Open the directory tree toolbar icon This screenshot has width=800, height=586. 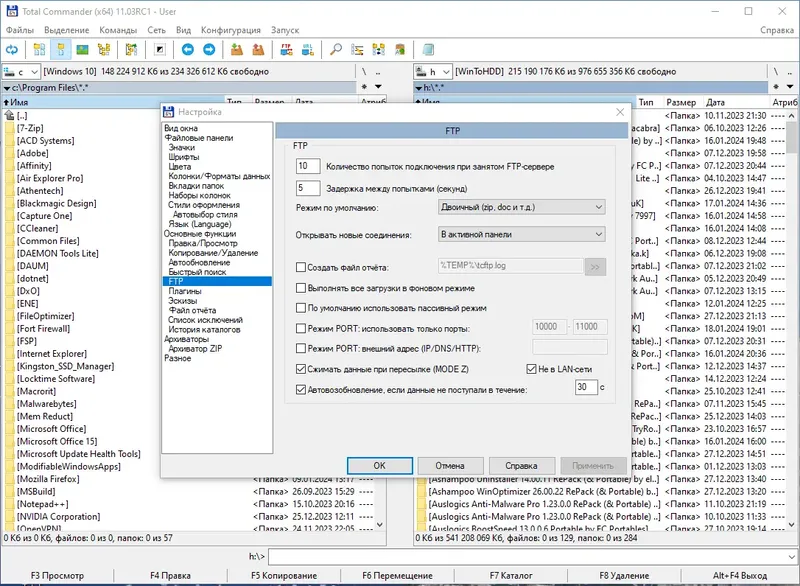[104, 49]
